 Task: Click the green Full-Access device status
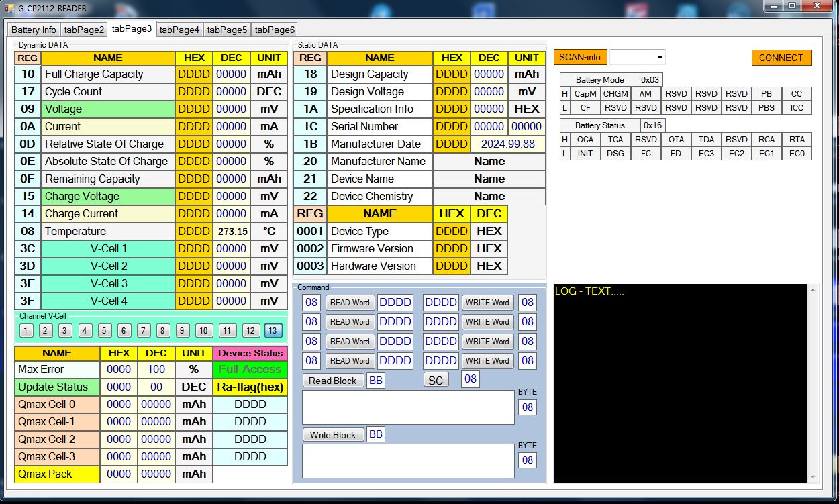coord(250,370)
